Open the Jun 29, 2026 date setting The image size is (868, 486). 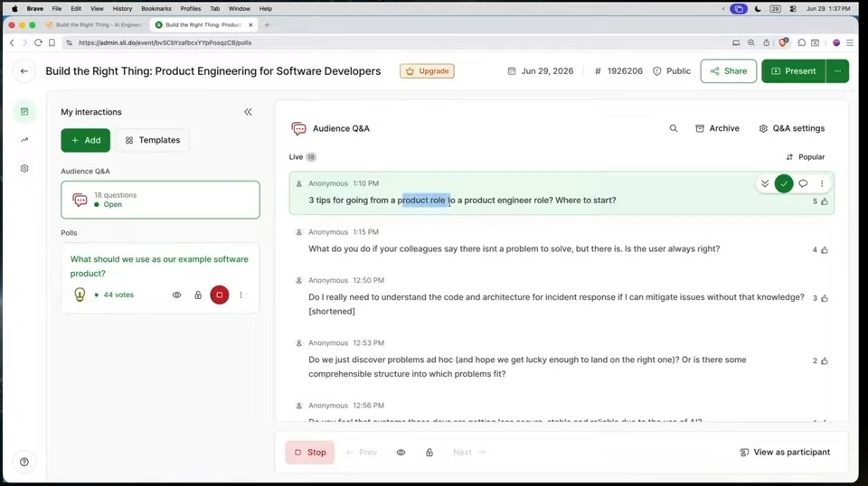[541, 71]
